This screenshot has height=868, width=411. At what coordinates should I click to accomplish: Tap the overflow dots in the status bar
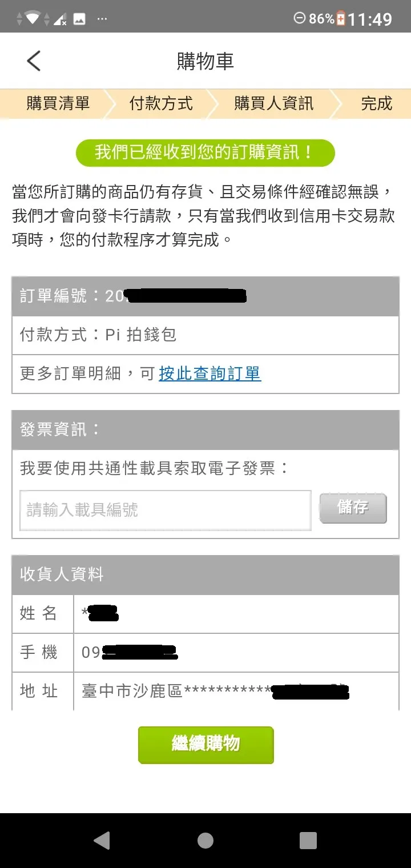[102, 19]
